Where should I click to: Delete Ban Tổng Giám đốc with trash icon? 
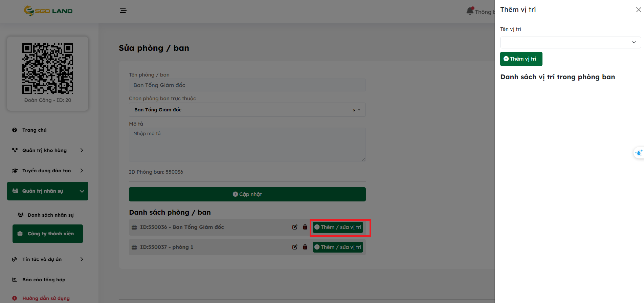(305, 227)
